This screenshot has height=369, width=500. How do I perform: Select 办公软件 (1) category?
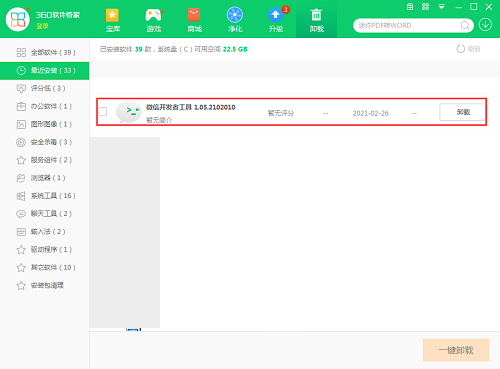point(44,106)
